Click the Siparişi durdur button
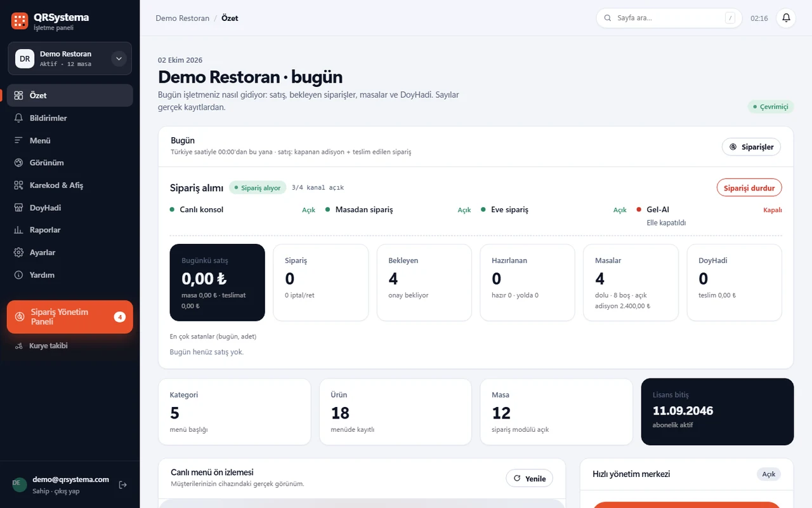 click(749, 188)
